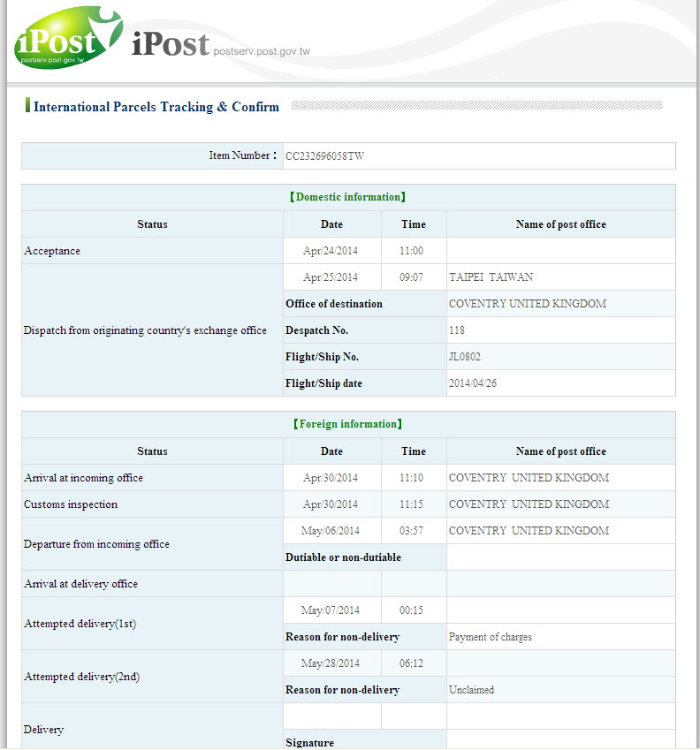The height and width of the screenshot is (750, 700).
Task: Click the item number CC232696058TW
Action: (x=324, y=156)
